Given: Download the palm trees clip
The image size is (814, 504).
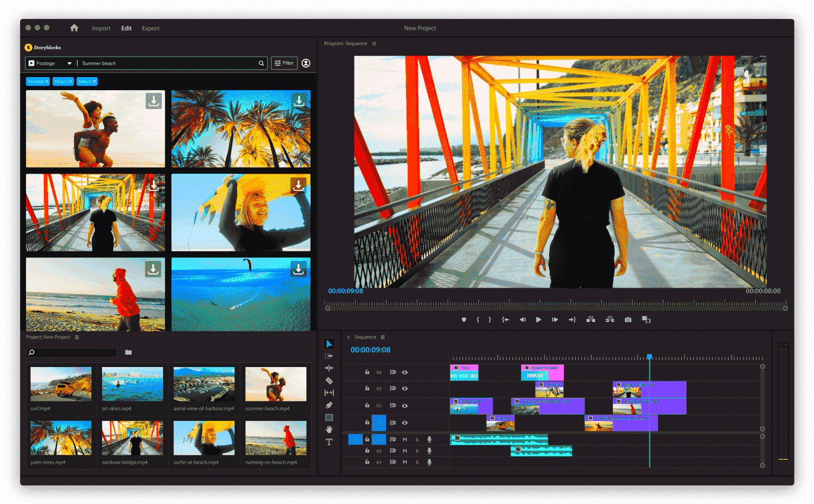Looking at the screenshot, I should 299,101.
